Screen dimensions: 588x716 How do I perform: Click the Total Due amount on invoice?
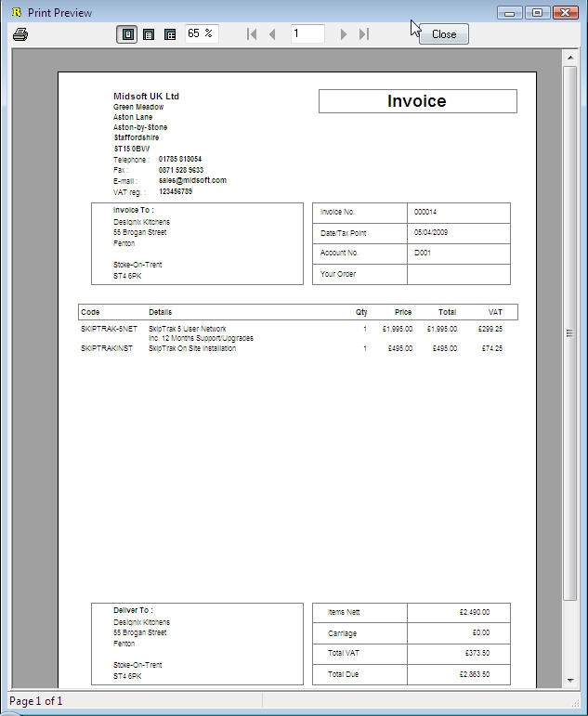point(474,674)
